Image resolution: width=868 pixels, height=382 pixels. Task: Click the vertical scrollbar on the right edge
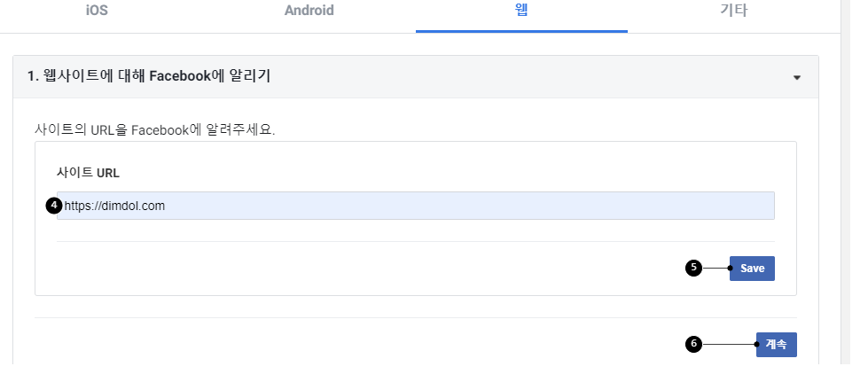845,182
